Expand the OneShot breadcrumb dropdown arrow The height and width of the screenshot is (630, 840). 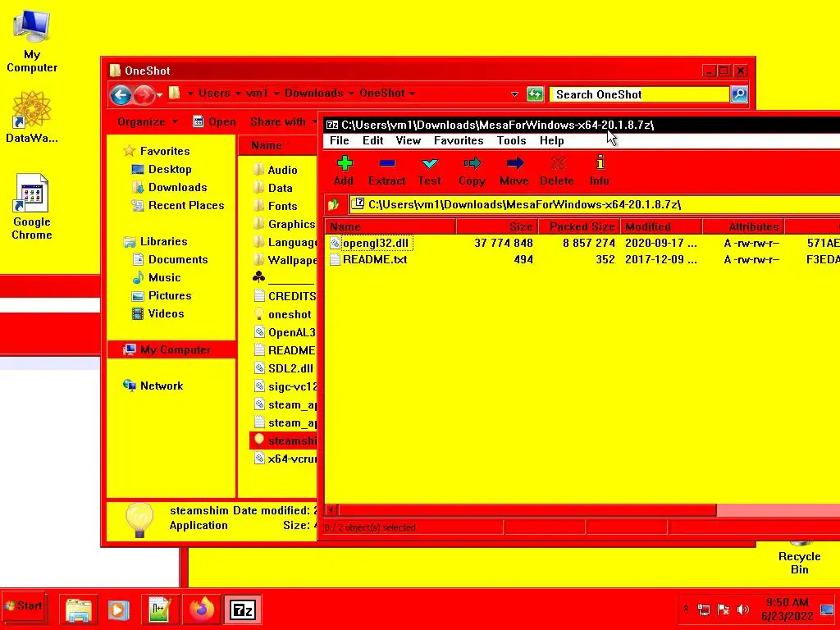click(x=412, y=94)
